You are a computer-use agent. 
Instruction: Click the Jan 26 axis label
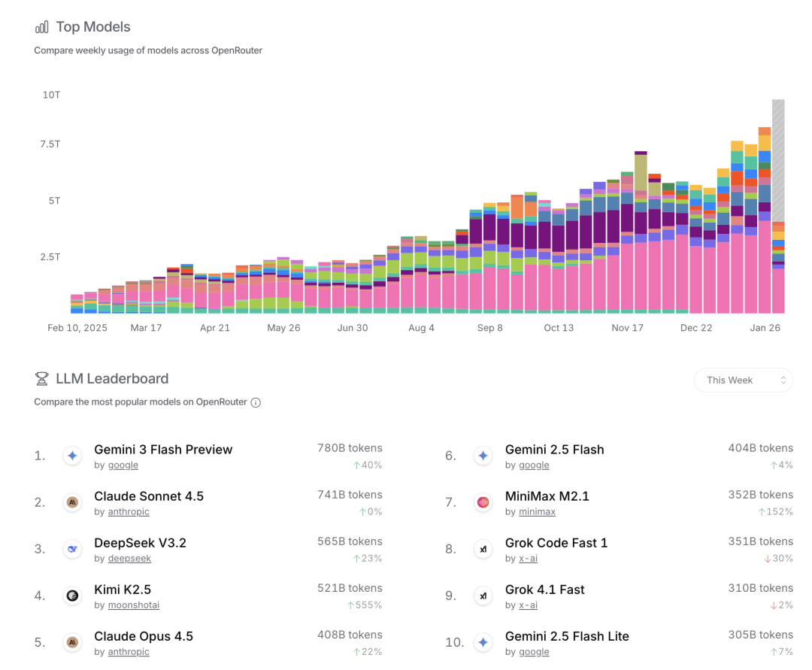click(x=765, y=328)
